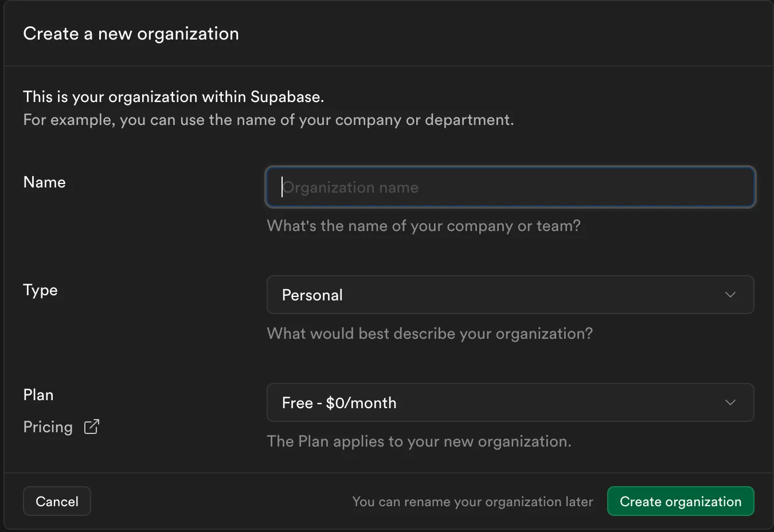Image resolution: width=774 pixels, height=532 pixels.
Task: Open the Plan dropdown showing Free - $0/month
Action: click(510, 402)
